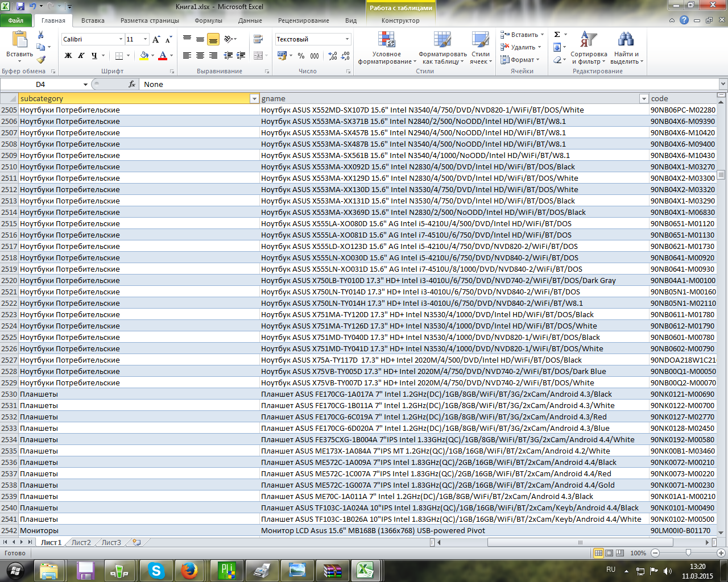The width and height of the screenshot is (728, 582).
Task: Click the zoom in plus button
Action: click(x=721, y=553)
